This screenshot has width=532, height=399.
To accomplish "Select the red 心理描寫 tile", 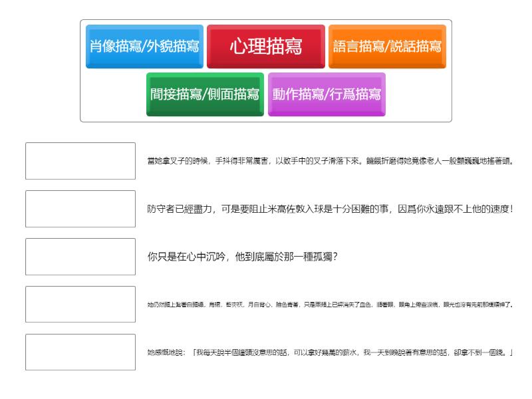I will [265, 47].
